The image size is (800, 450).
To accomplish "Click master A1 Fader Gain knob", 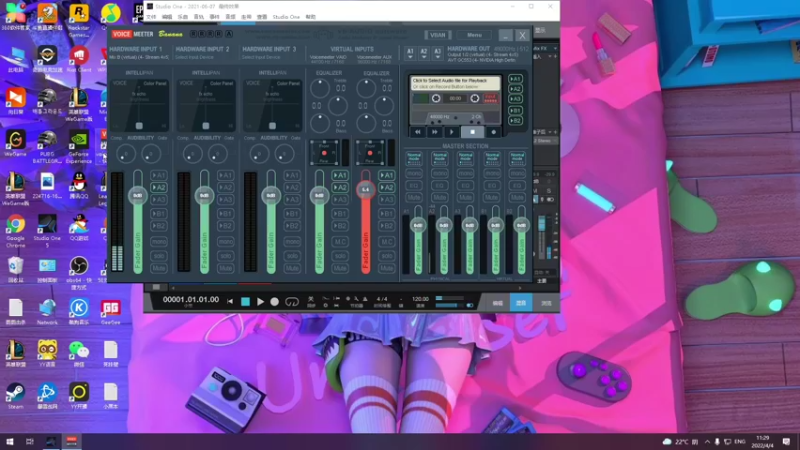I will click(x=418, y=225).
